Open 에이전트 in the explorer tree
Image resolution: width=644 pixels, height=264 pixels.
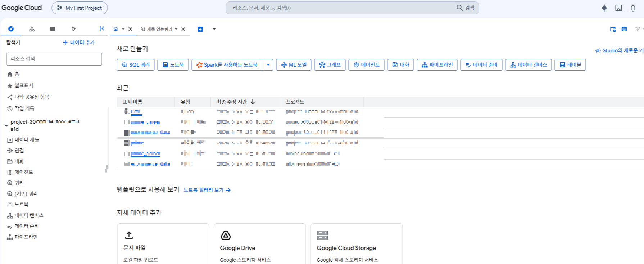coord(20,172)
